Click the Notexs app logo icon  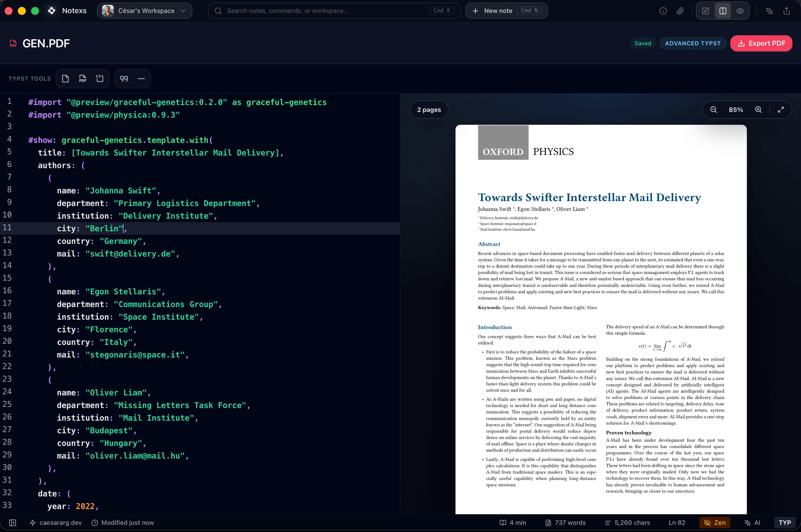pyautogui.click(x=52, y=11)
